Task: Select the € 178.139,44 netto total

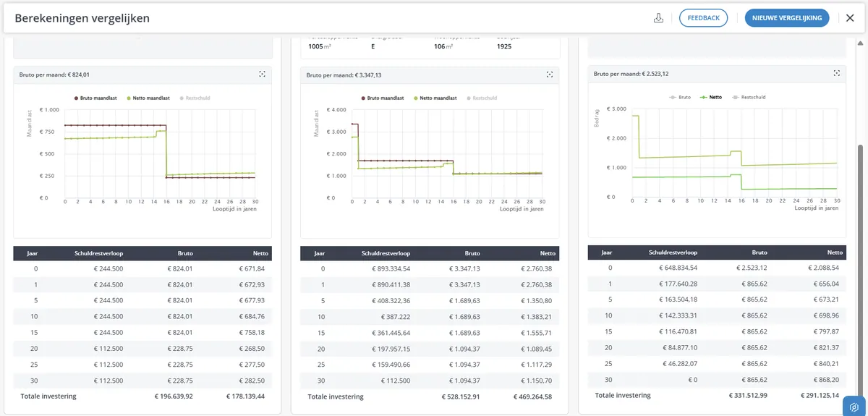Action: [x=245, y=396]
